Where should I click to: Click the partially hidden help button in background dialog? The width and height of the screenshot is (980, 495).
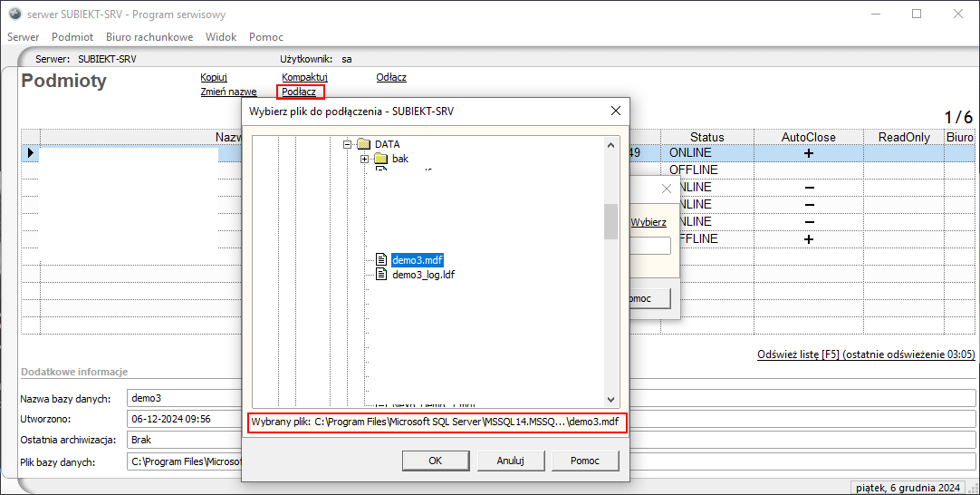pos(649,298)
